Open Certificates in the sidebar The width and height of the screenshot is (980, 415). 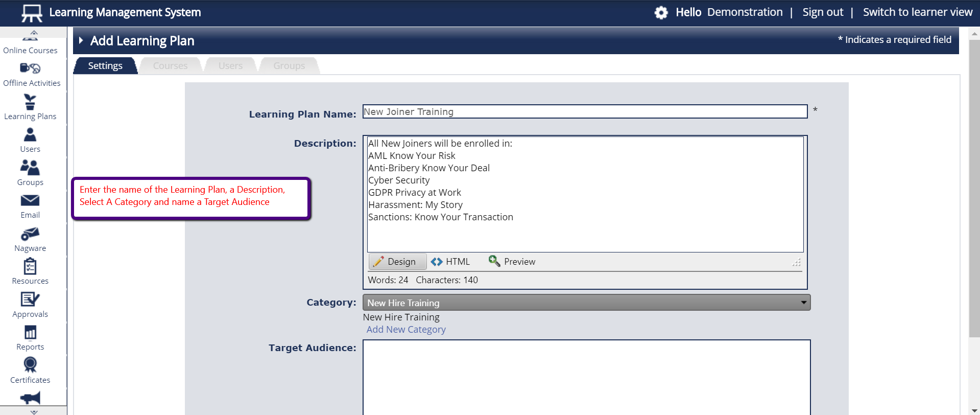point(30,365)
